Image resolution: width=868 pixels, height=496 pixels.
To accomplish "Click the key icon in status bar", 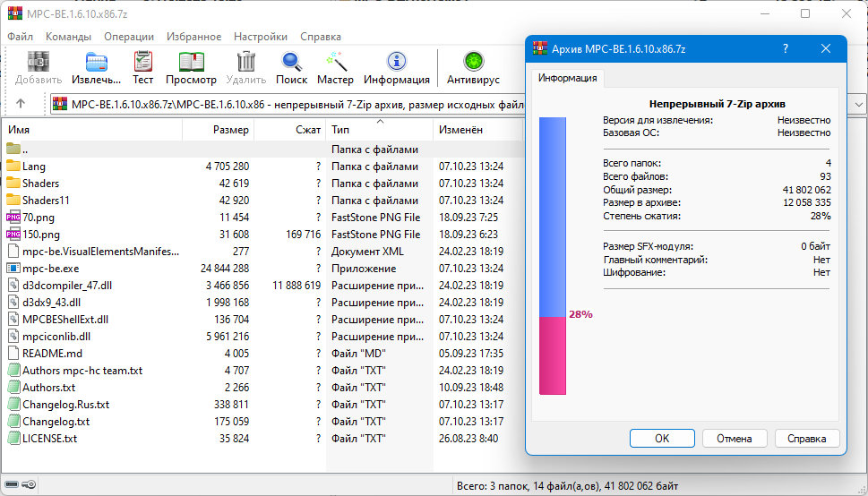I will [30, 485].
